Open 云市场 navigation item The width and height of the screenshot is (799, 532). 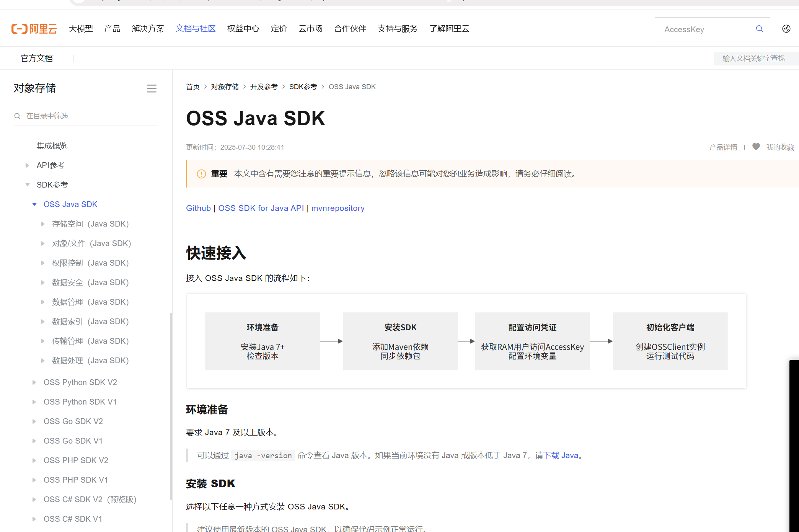310,29
